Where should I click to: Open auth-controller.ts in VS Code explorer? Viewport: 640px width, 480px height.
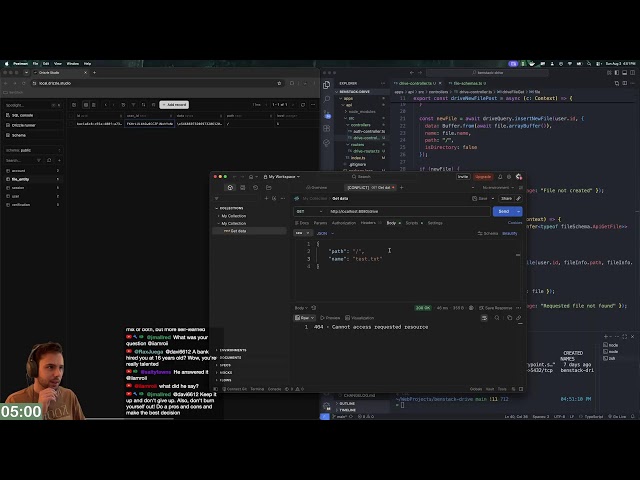(x=367, y=131)
